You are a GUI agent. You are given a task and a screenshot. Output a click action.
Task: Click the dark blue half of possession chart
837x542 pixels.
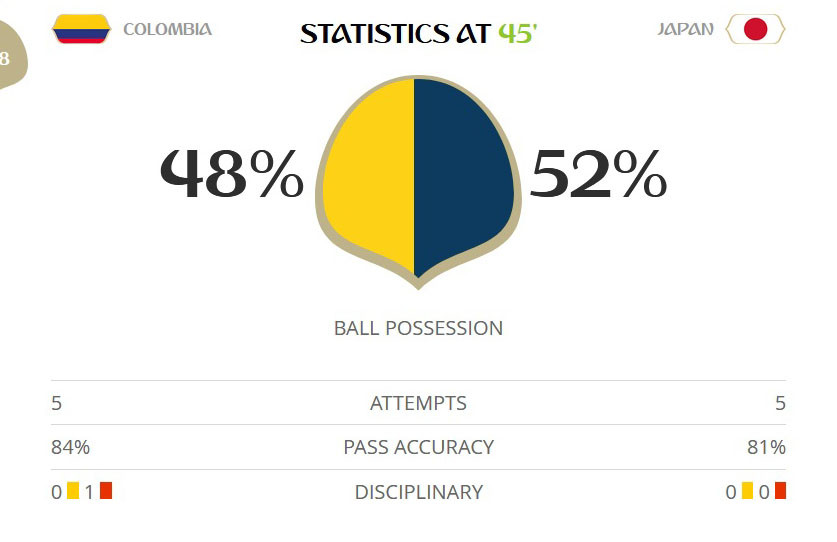tap(462, 175)
